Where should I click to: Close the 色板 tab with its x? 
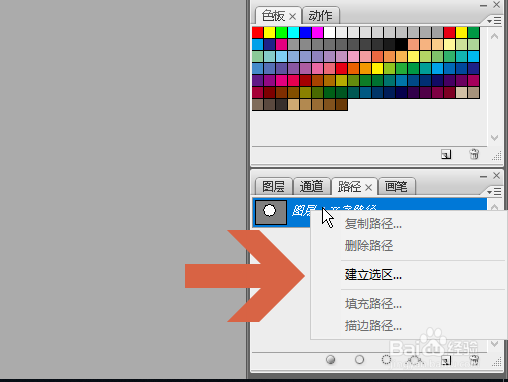tap(292, 16)
